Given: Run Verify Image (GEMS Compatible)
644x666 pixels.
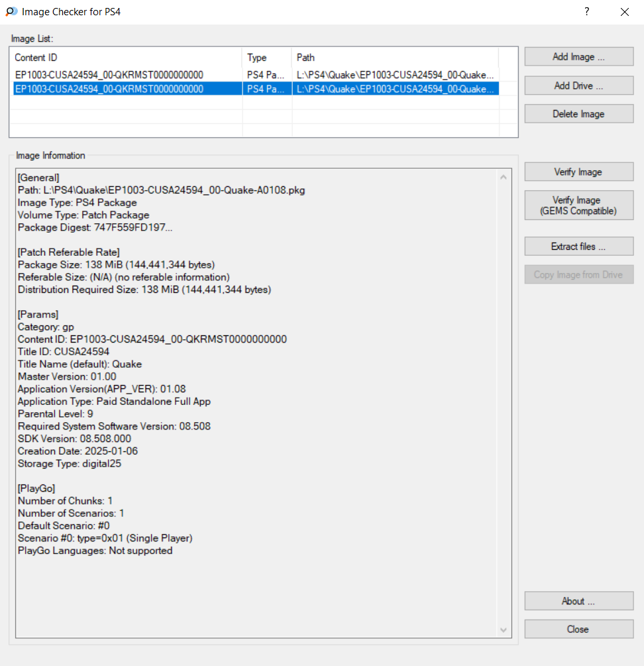Looking at the screenshot, I should [x=578, y=205].
